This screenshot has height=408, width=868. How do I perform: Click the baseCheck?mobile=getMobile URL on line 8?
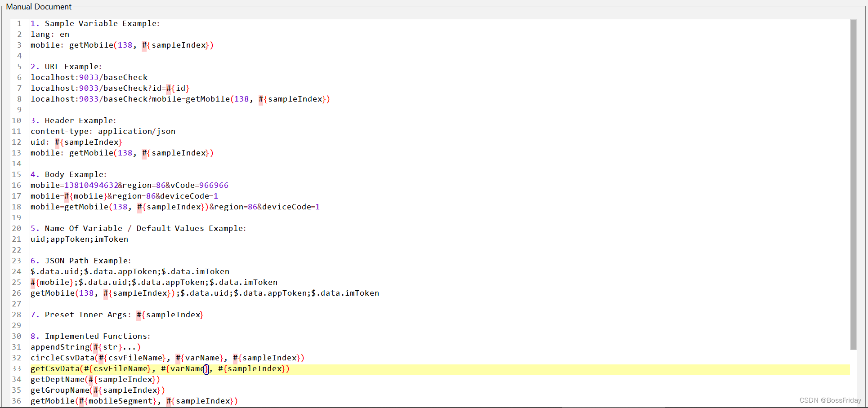coord(180,99)
